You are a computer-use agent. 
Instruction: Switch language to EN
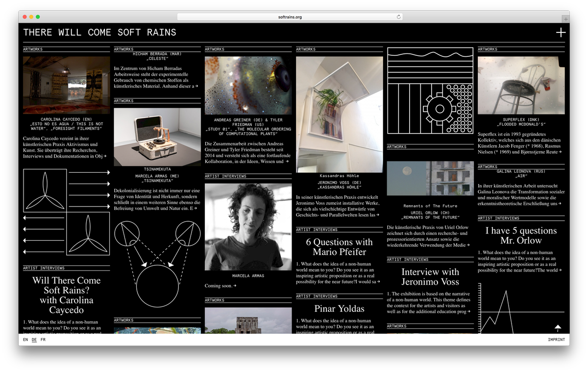click(25, 340)
